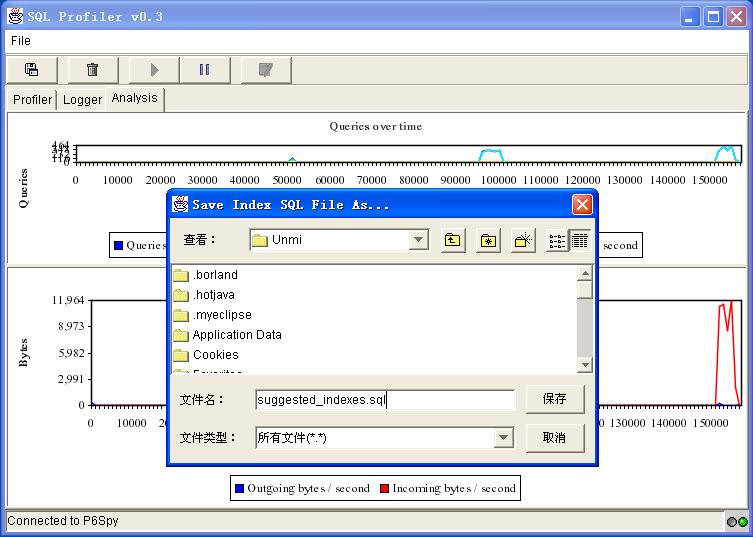The height and width of the screenshot is (537, 753).
Task: Go to home folder via dialog icon
Action: (488, 240)
